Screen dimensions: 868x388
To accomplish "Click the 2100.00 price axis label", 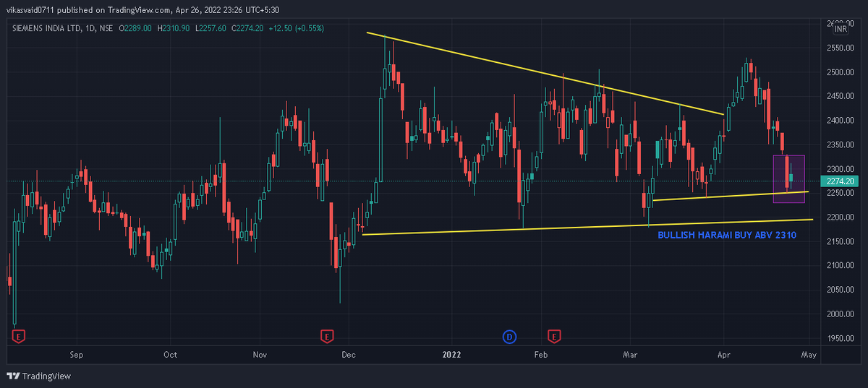I will click(x=840, y=266).
